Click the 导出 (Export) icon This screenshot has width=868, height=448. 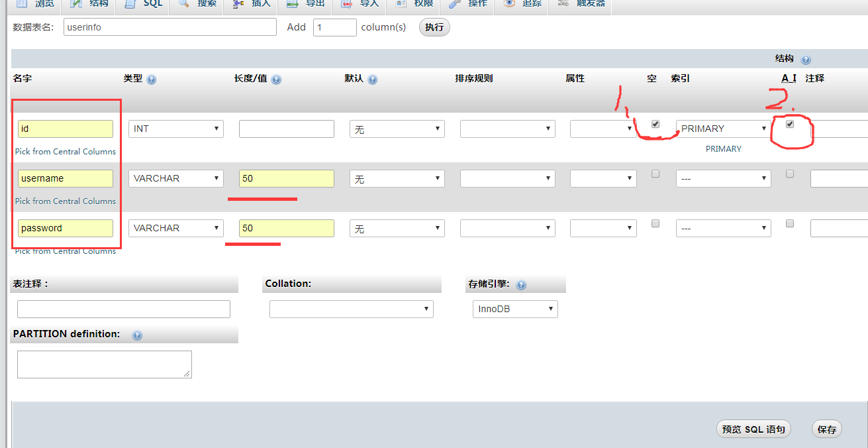click(291, 3)
